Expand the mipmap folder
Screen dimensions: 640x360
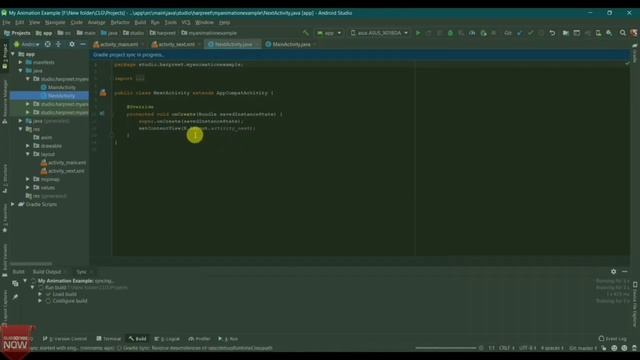pos(28,179)
